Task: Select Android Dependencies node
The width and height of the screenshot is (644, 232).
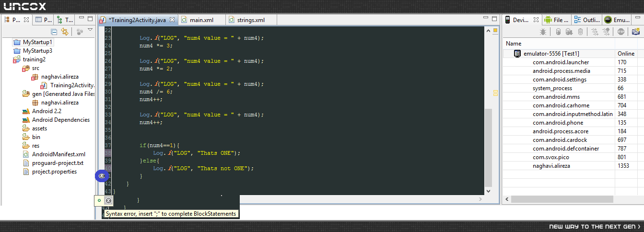Action: 56,120
